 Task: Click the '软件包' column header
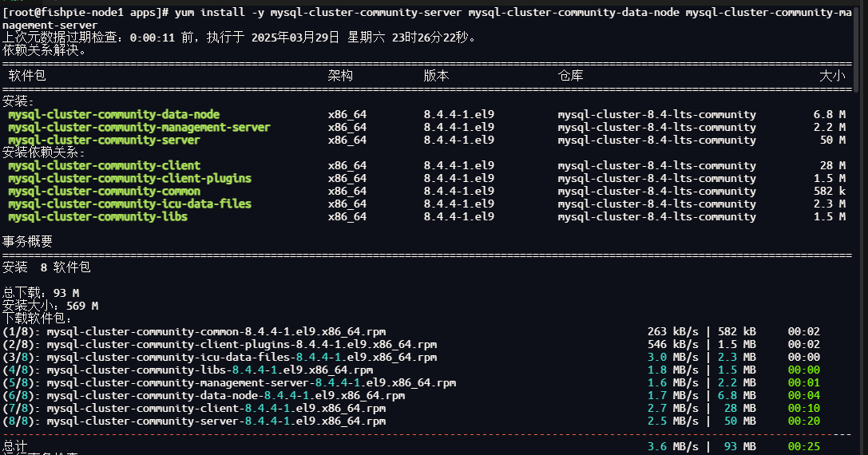pos(27,76)
